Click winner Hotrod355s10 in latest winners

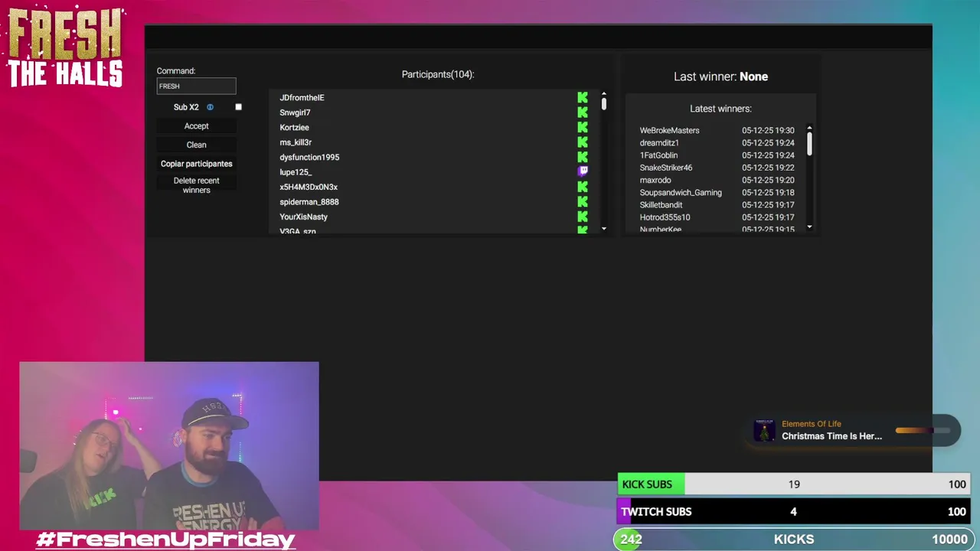pos(665,217)
